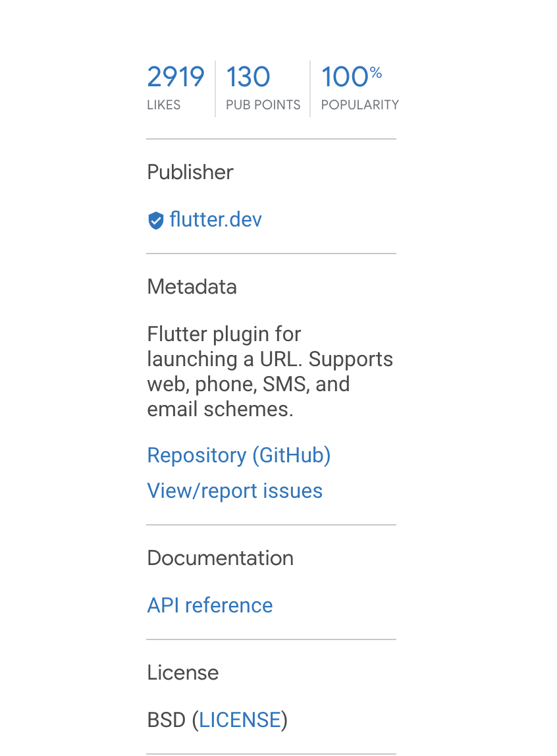Click the verified publisher shield icon
Viewport: 557px width, 756px height.
point(155,220)
